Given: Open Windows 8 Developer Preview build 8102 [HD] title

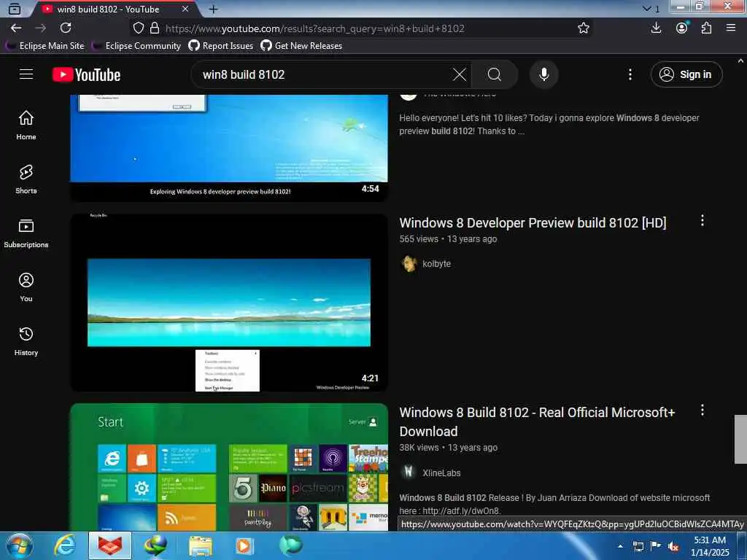Looking at the screenshot, I should 533,223.
